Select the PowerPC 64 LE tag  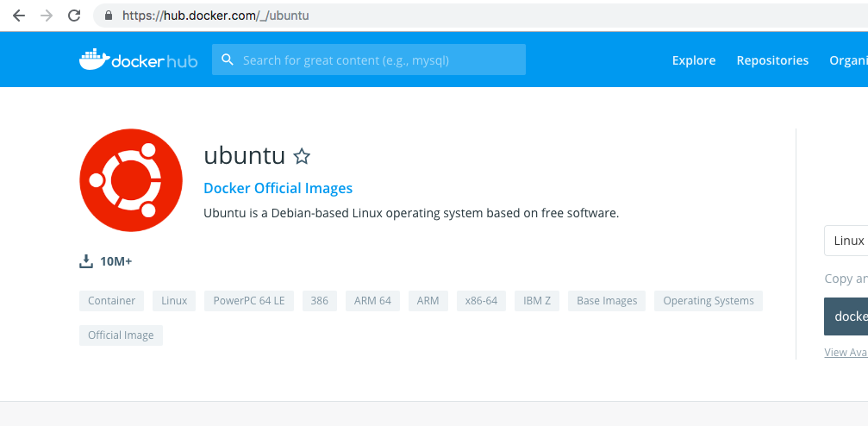(248, 301)
